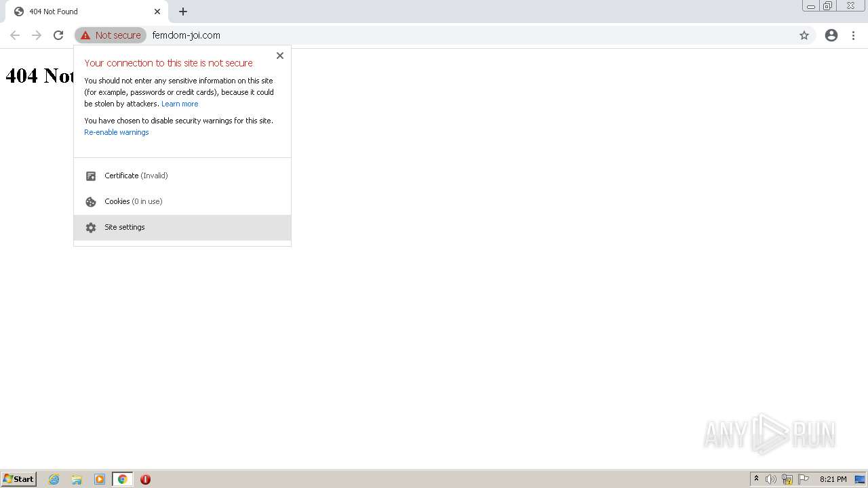The height and width of the screenshot is (488, 868).
Task: Open Action Center flag icon
Action: click(804, 479)
